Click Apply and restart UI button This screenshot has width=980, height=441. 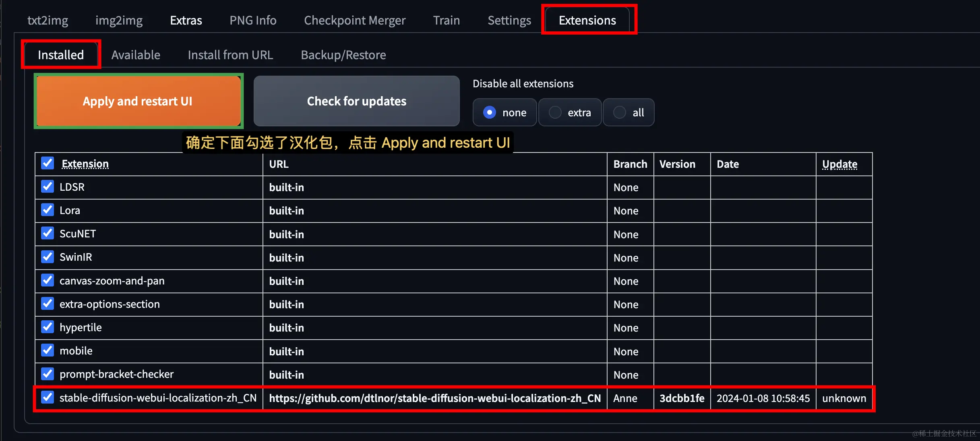click(138, 101)
